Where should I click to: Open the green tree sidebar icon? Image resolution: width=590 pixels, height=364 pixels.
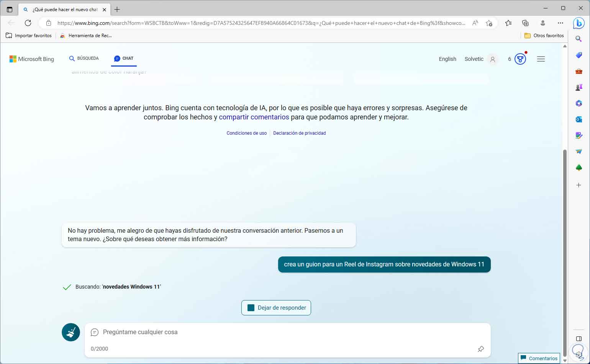coord(579,168)
